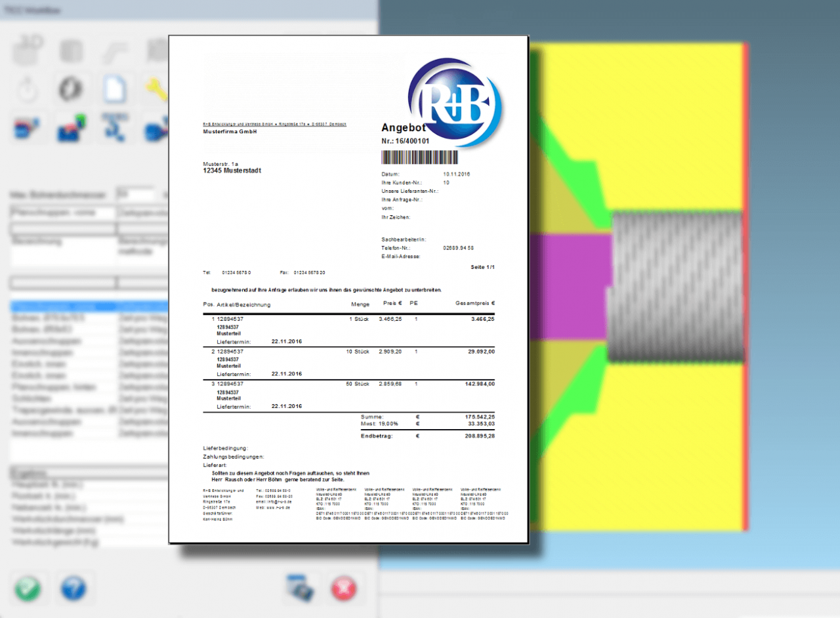
Task: Click the PDF print icon at the bottom
Action: (301, 588)
